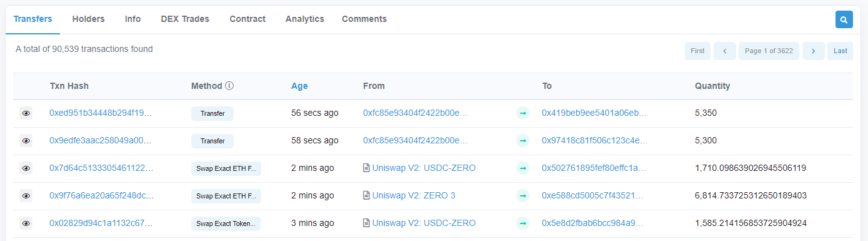The width and height of the screenshot is (868, 241).
Task: Switch to the Holders tab
Action: click(x=89, y=19)
